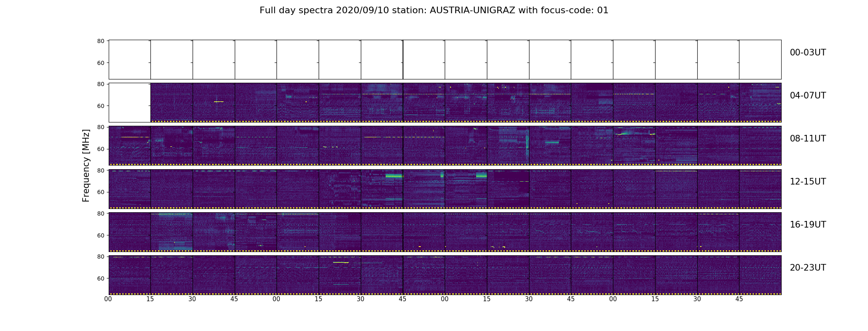Select the "12-15UT" row label
Viewport: 868px width, 331px height.
point(808,182)
